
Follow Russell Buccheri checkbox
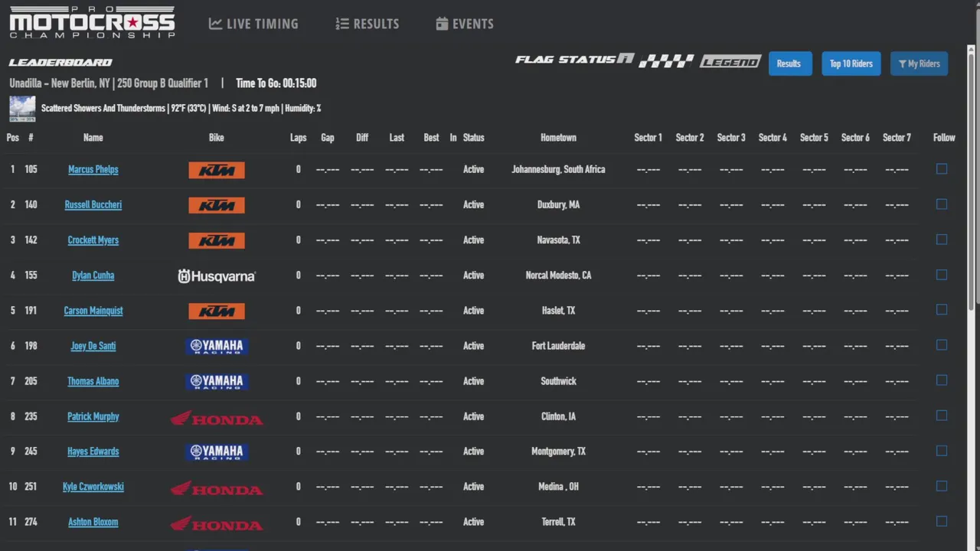point(942,204)
